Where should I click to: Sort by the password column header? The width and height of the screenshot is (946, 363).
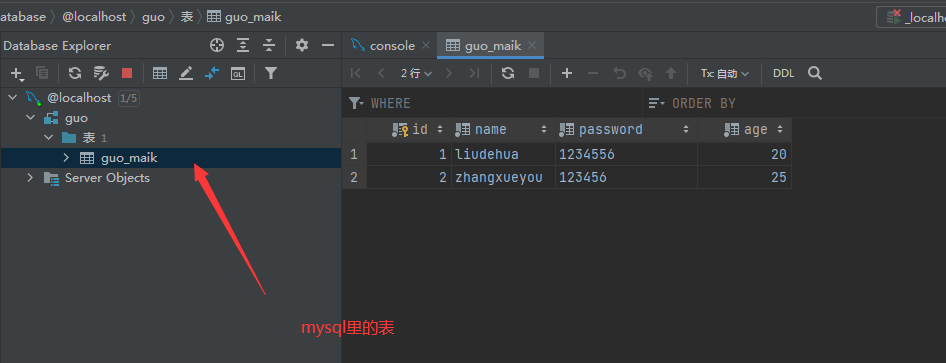[x=626, y=130]
